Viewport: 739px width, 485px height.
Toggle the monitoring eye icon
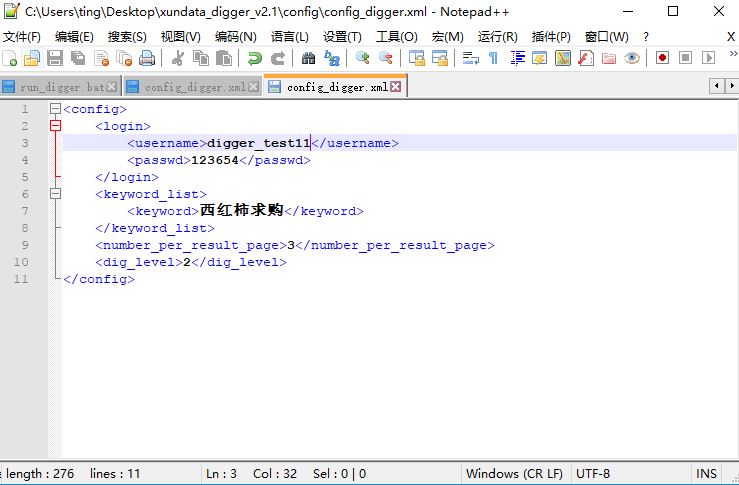(632, 58)
